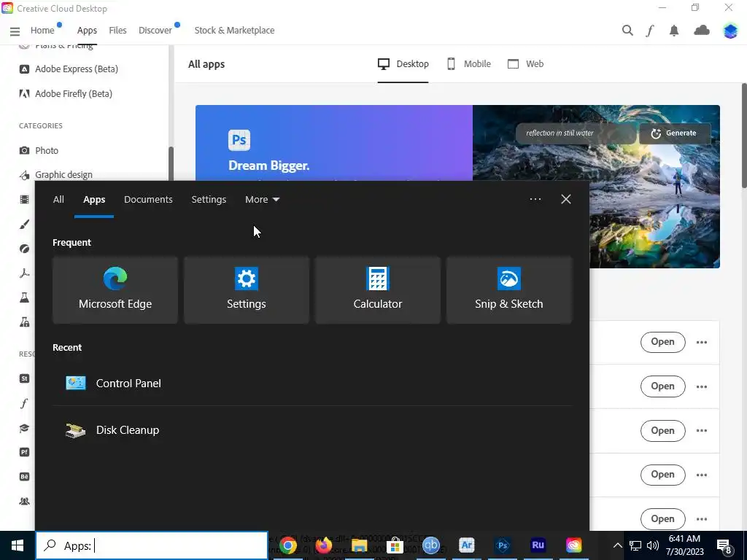Click the Acrobat PDF category icon
This screenshot has width=747, height=560.
point(24,273)
